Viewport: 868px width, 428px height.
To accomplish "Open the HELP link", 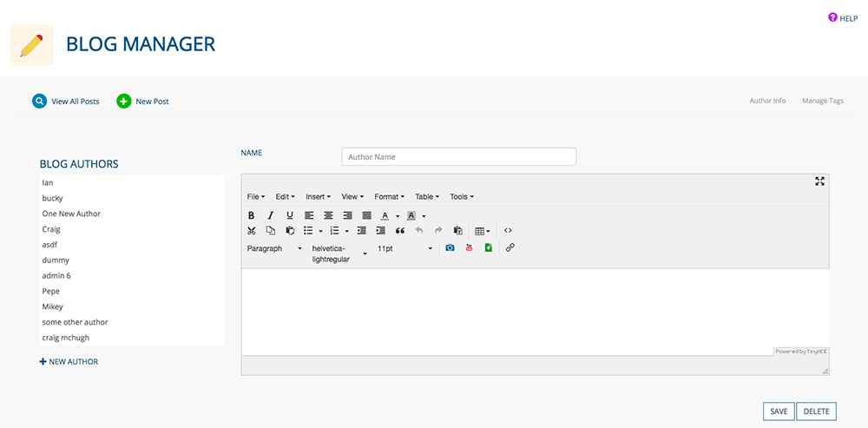I will coord(843,18).
